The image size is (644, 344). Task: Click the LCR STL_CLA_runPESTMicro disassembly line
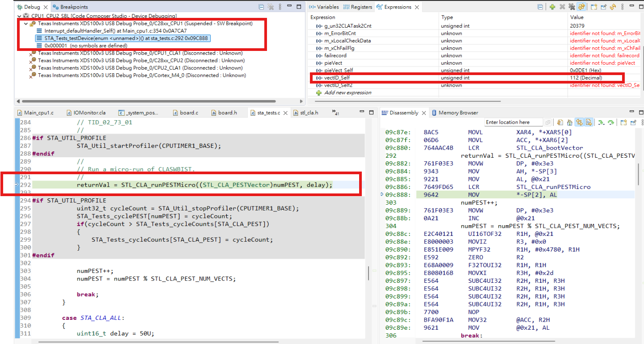coord(507,187)
